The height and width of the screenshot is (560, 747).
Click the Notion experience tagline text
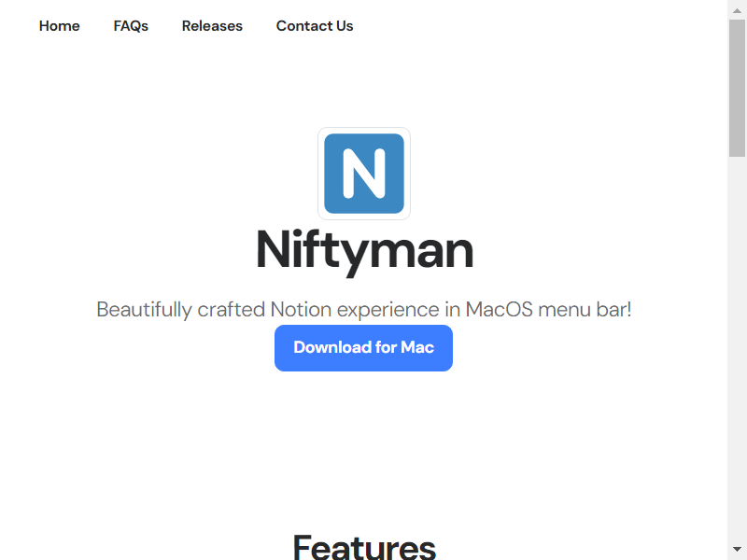pyautogui.click(x=364, y=310)
